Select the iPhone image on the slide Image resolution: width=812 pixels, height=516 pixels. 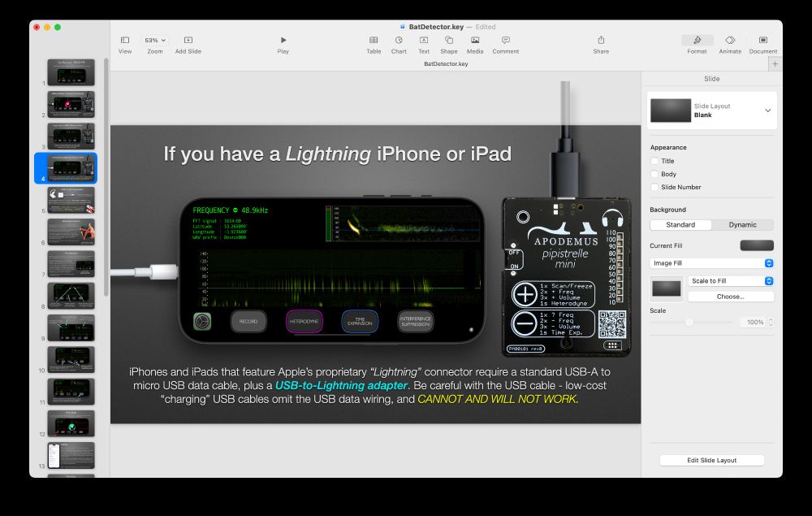[x=331, y=270]
